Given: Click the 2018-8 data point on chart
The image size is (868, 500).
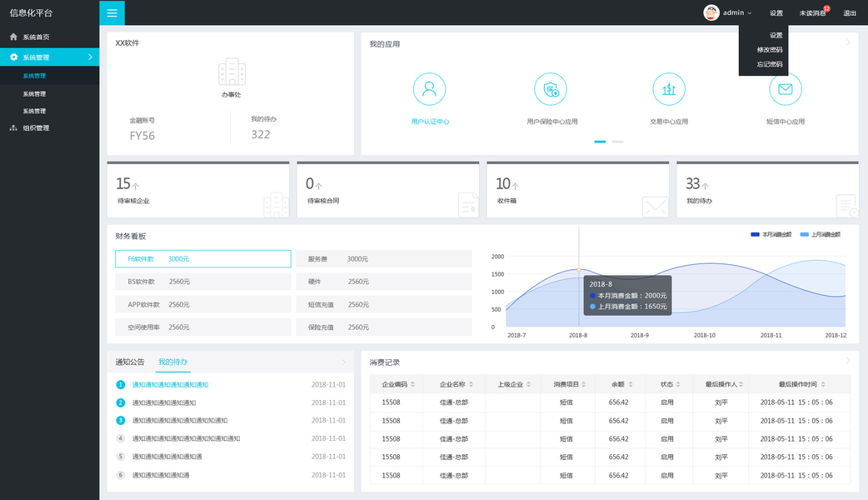Looking at the screenshot, I should (x=579, y=270).
